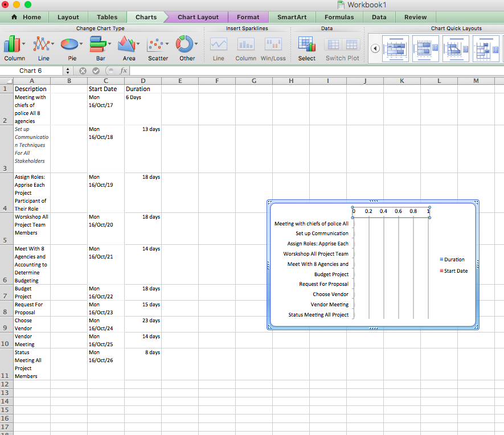The height and width of the screenshot is (435, 504).
Task: Switch to the Chart Layout tab
Action: [197, 17]
